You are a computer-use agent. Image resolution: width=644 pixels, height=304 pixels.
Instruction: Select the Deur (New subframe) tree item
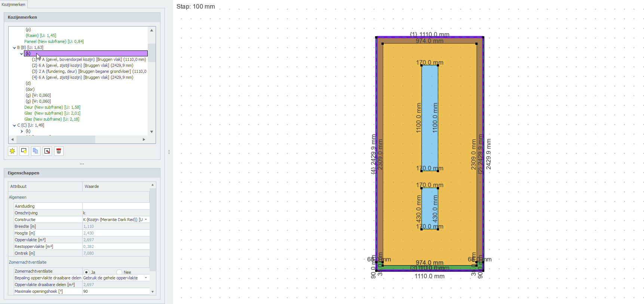pyautogui.click(x=52, y=107)
